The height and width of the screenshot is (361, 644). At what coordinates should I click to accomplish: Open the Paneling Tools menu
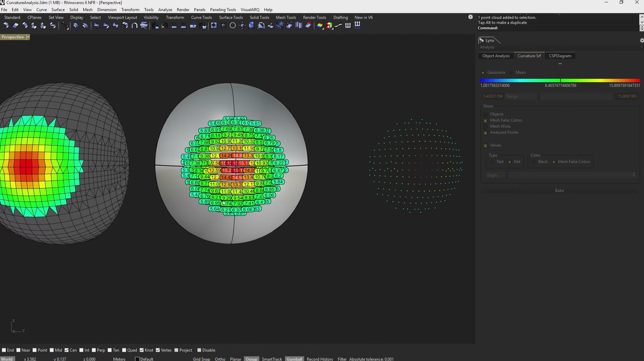[223, 10]
